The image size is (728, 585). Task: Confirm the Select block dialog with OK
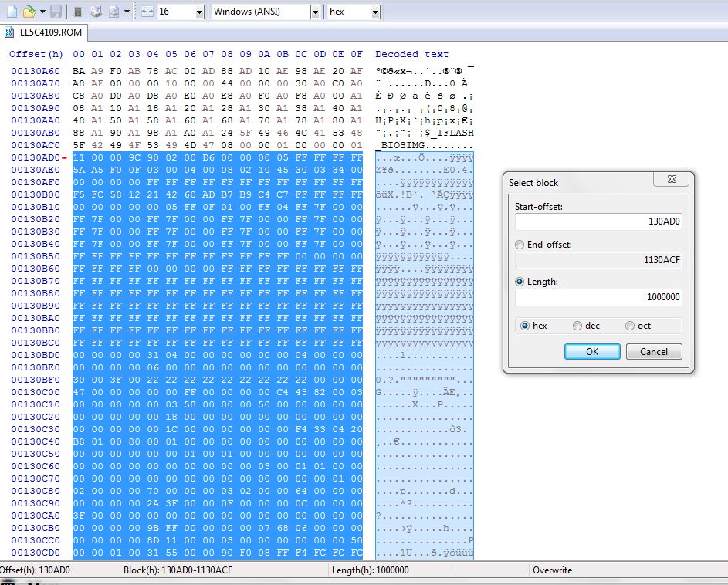[592, 352]
